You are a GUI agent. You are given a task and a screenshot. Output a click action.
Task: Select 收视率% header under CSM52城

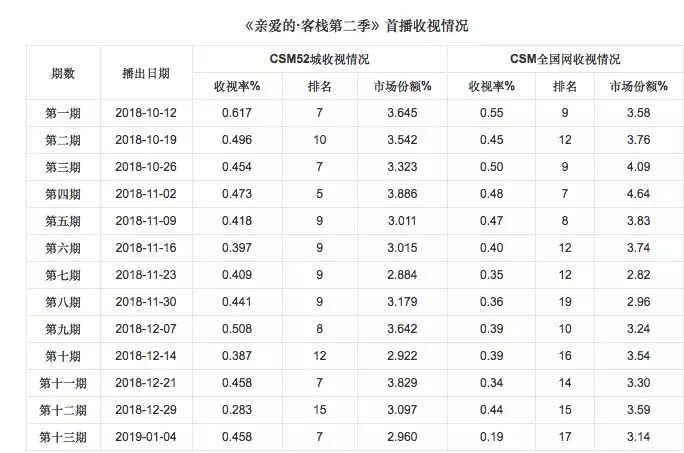click(237, 86)
